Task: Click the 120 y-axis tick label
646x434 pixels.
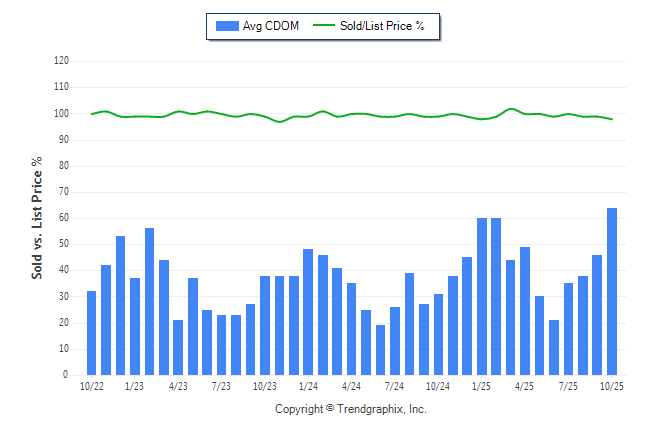Action: [x=61, y=61]
